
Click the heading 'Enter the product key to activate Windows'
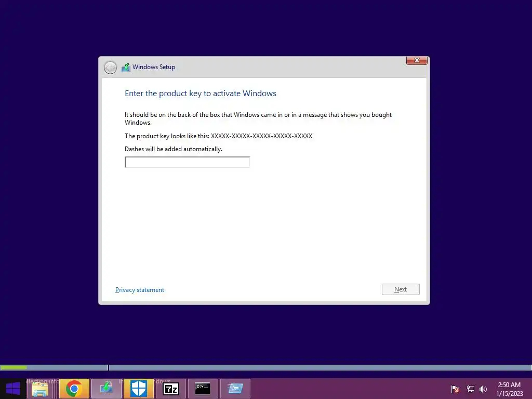[201, 94]
